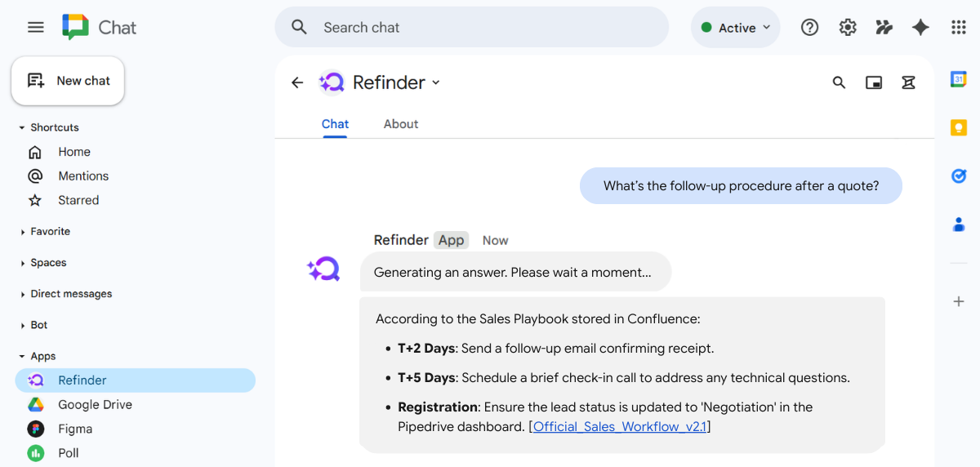Click the 'T+2 Days' bullet line

(556, 349)
